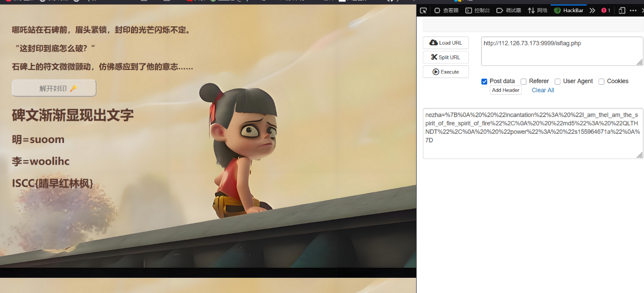
Task: Click the line “这封印到底怎么破？”
Action: click(54, 49)
